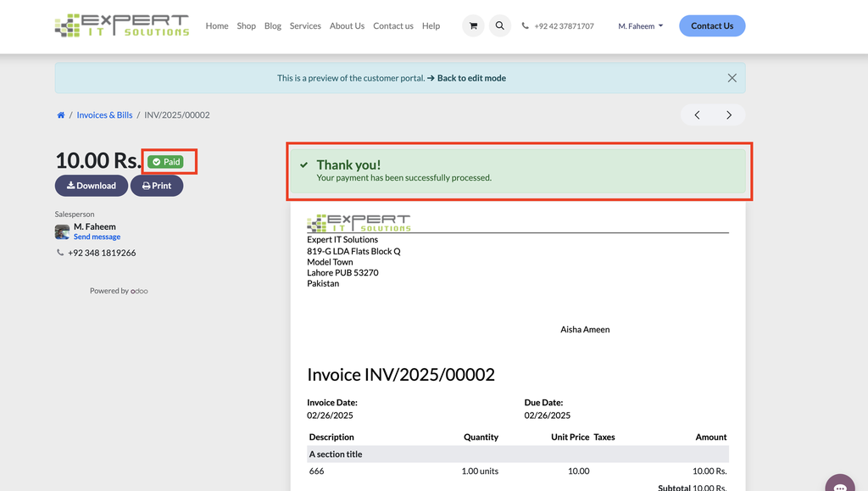Viewport: 868px width, 491px height.
Task: Open the M. Faheem account dropdown
Action: (639, 25)
